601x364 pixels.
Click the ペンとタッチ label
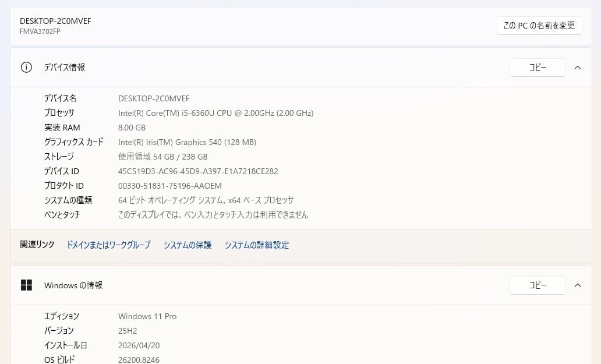pyautogui.click(x=62, y=215)
